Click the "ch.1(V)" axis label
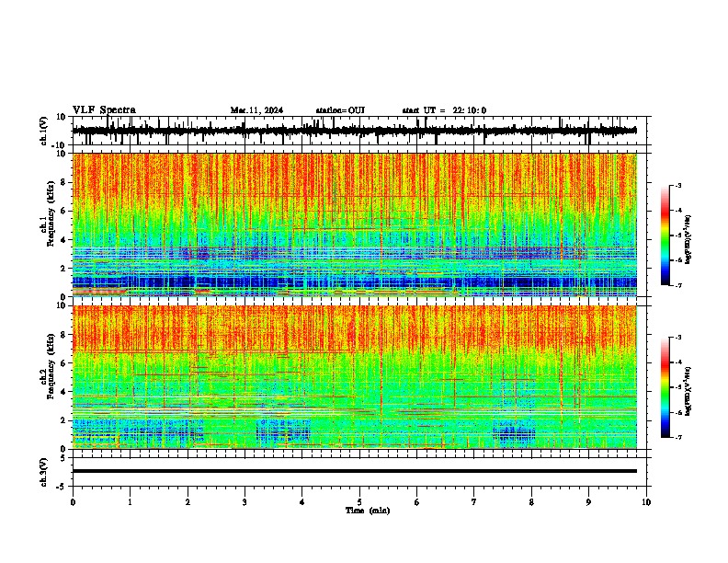728x563 pixels. click(43, 131)
